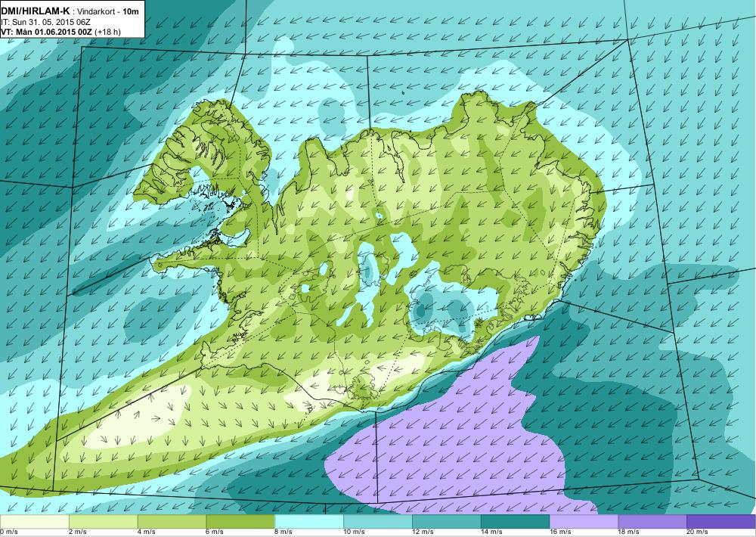Click the pale yellow 0–2 m/s legend swatch
756x537 pixels.
pyautogui.click(x=35, y=522)
